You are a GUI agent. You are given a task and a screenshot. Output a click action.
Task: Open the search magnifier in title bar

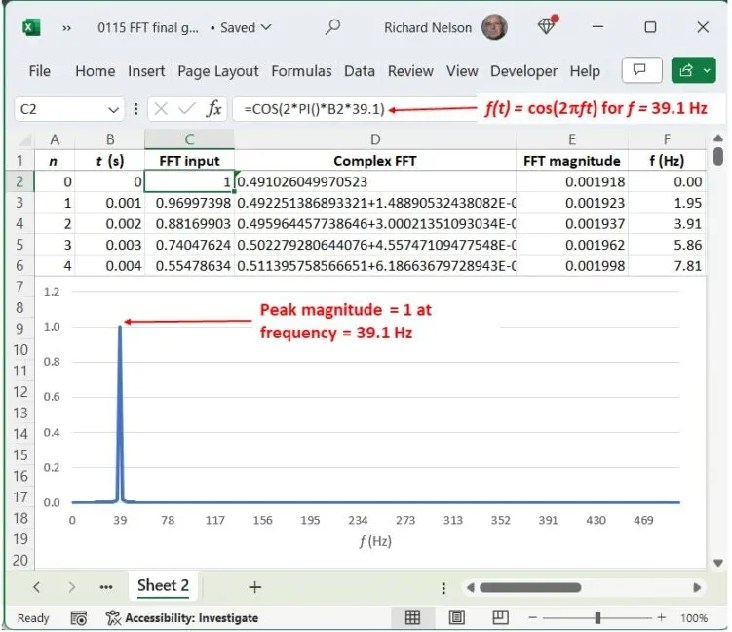pos(333,27)
